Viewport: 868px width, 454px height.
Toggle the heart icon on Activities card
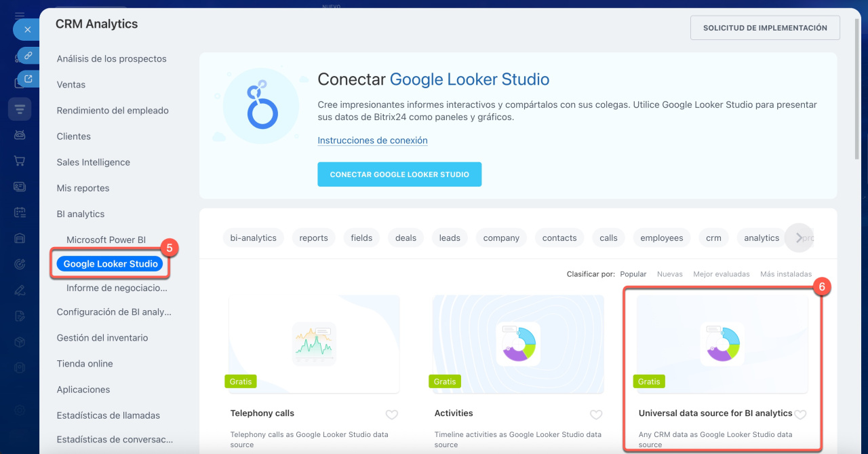pyautogui.click(x=595, y=415)
